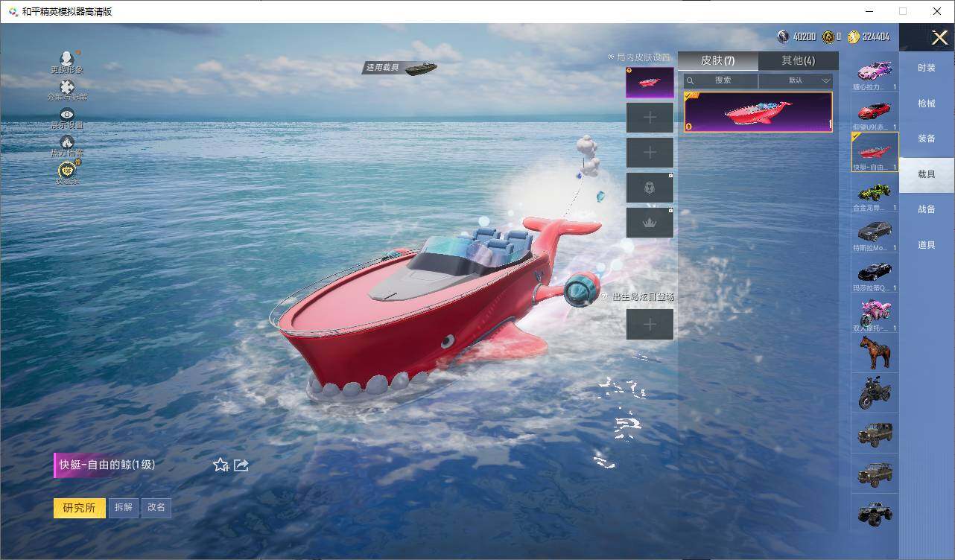Minimize the 和平精英模拟器 window
Viewport: 955px width, 560px height.
869,11
